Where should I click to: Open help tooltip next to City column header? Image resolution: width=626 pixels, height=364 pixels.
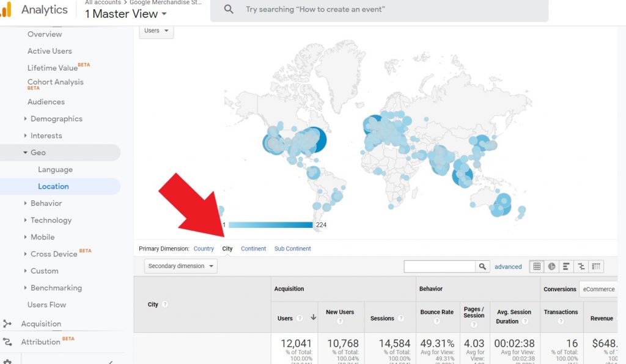tap(165, 304)
